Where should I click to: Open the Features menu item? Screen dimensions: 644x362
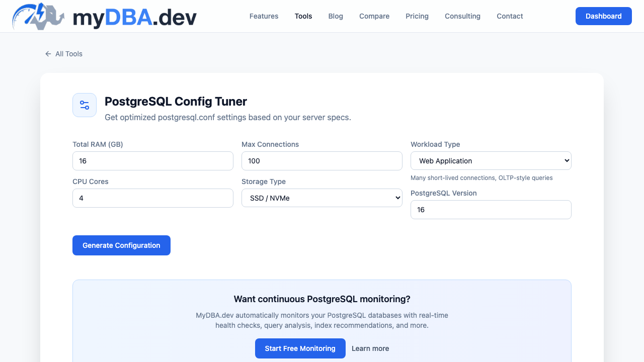(x=264, y=16)
